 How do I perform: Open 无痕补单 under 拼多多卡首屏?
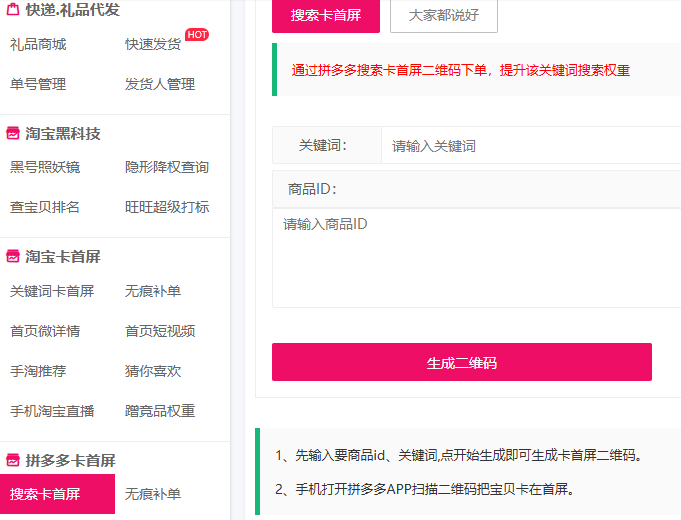(x=153, y=494)
